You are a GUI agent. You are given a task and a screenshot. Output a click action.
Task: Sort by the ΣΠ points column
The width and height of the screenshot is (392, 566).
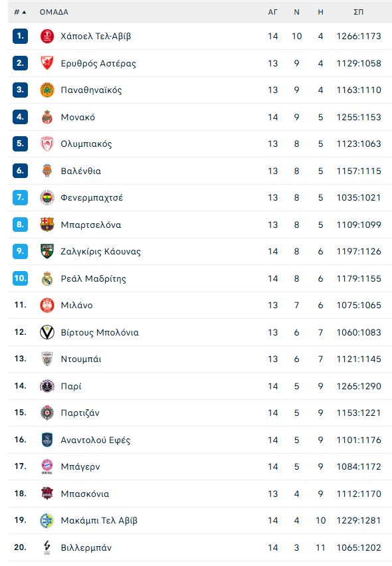[359, 12]
